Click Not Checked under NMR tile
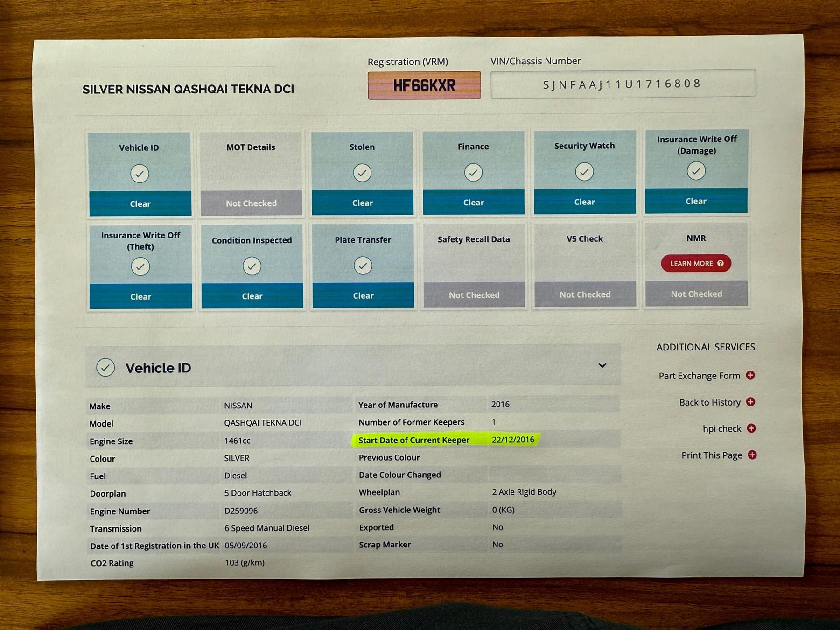Screen dimensions: 840x630 click(x=696, y=294)
